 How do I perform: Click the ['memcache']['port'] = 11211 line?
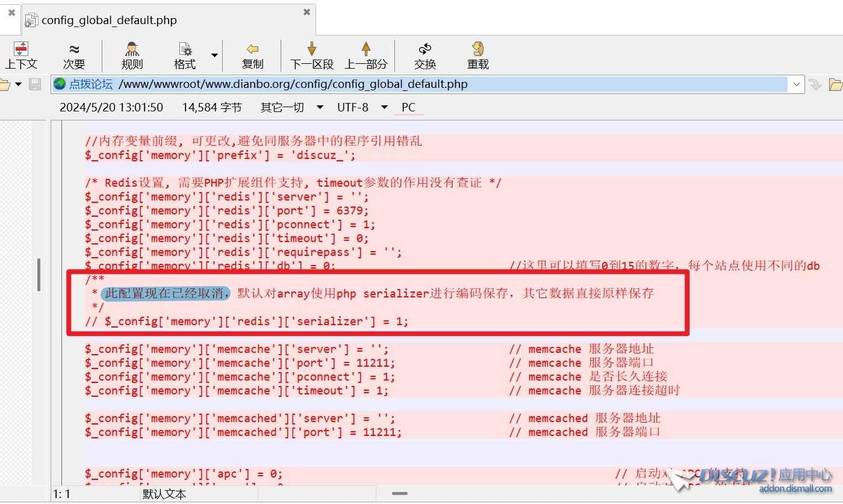[x=240, y=363]
